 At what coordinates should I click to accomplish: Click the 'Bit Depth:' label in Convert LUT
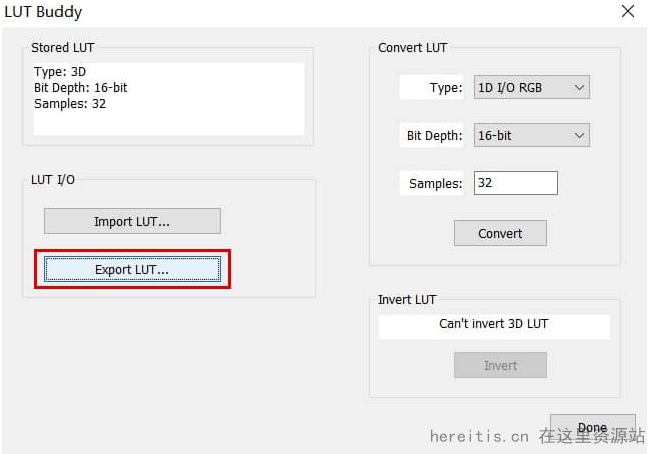click(x=435, y=136)
